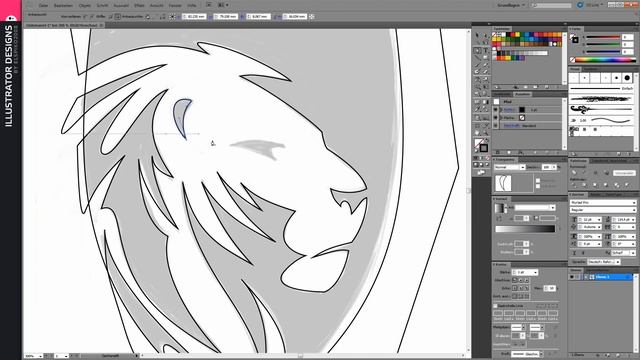640x360 pixels.
Task: Select the Paintbrush tool
Action: [477, 65]
